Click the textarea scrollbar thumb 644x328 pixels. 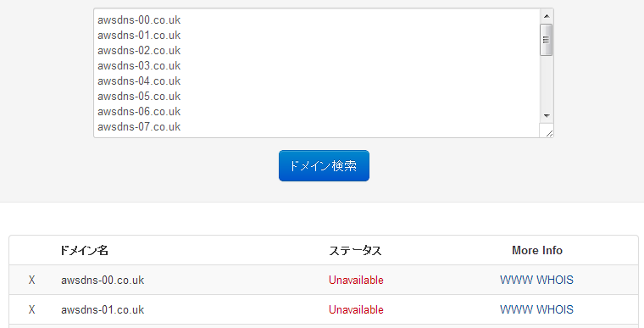tap(547, 40)
